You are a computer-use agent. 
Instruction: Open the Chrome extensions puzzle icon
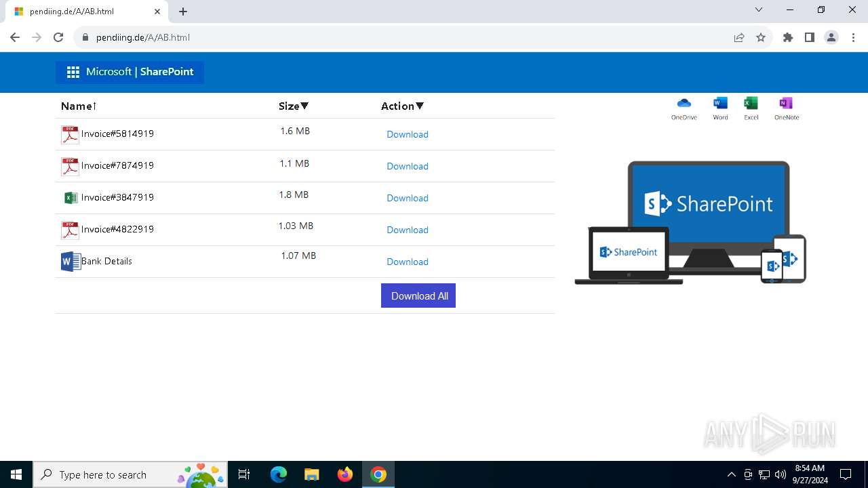coord(788,37)
